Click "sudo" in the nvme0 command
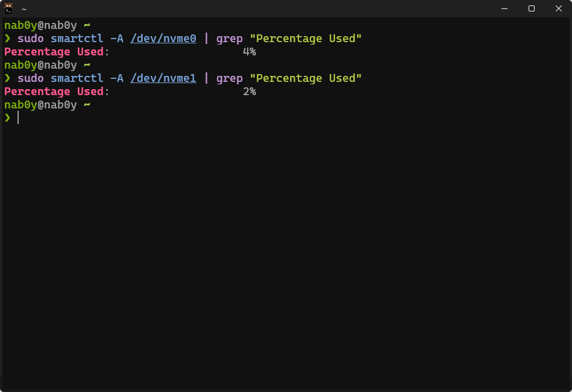Screen dimensions: 572x392 [x=31, y=39]
